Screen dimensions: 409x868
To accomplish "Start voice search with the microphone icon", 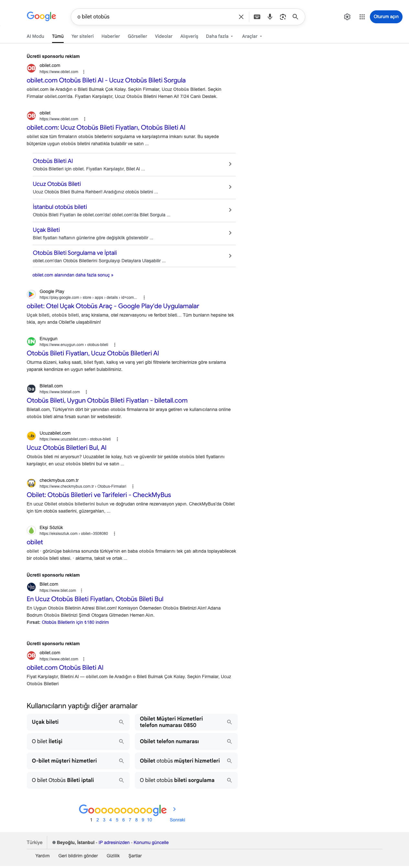I will tap(270, 17).
